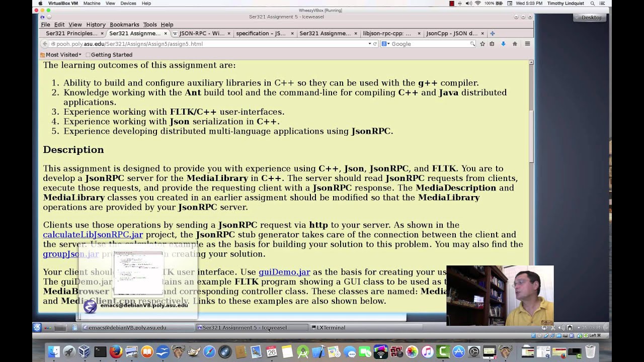Screen dimensions: 644x362
Task: Open Safari compass in the Dock
Action: 209,352
